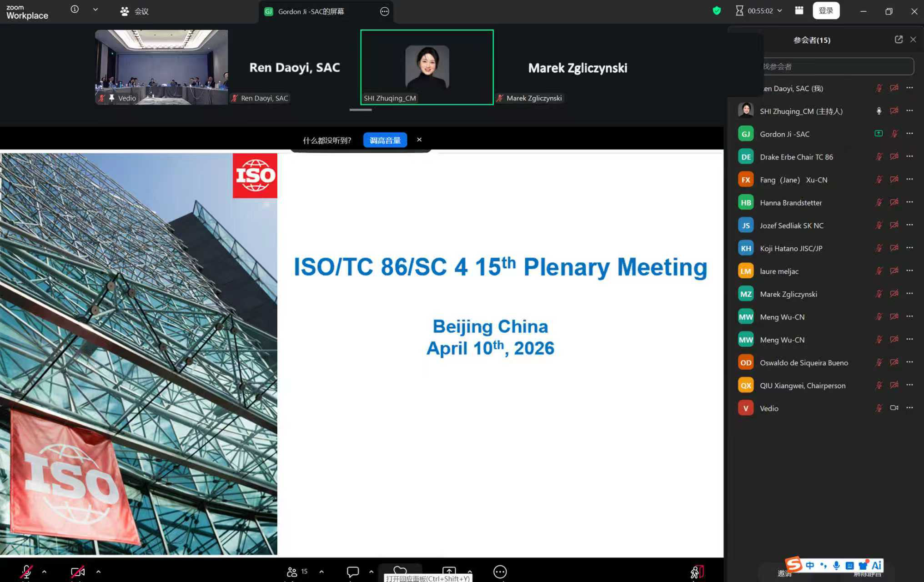This screenshot has height=582, width=924.
Task: Click the leave meeting icon
Action: [697, 572]
